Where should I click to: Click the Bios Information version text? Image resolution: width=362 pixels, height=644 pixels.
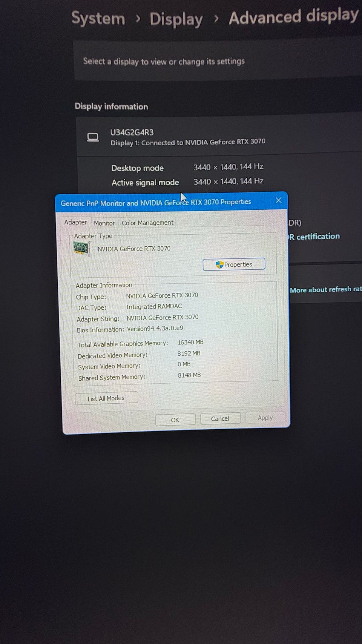click(x=155, y=329)
